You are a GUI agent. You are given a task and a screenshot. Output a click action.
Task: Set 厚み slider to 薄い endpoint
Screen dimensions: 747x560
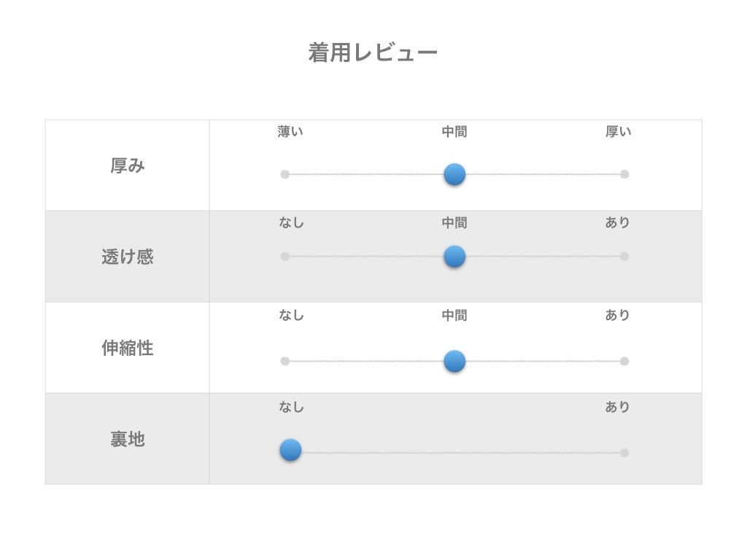pos(285,174)
